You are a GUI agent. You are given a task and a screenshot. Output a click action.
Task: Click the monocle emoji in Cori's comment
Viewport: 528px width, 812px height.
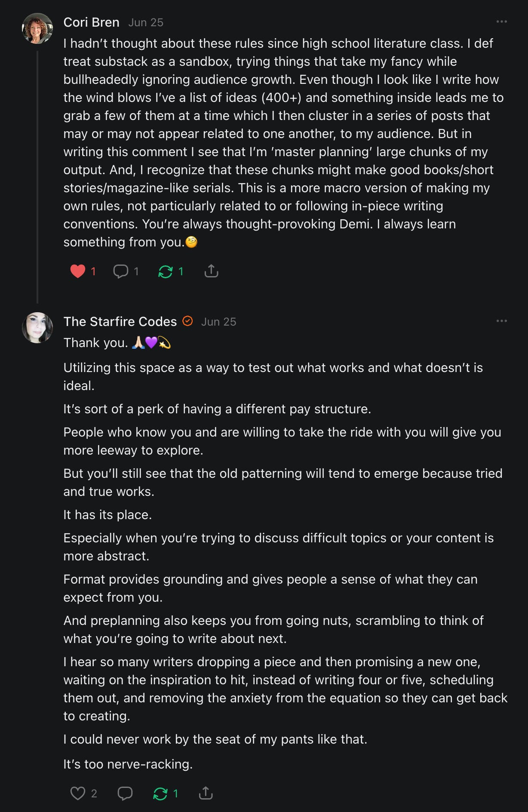(191, 242)
